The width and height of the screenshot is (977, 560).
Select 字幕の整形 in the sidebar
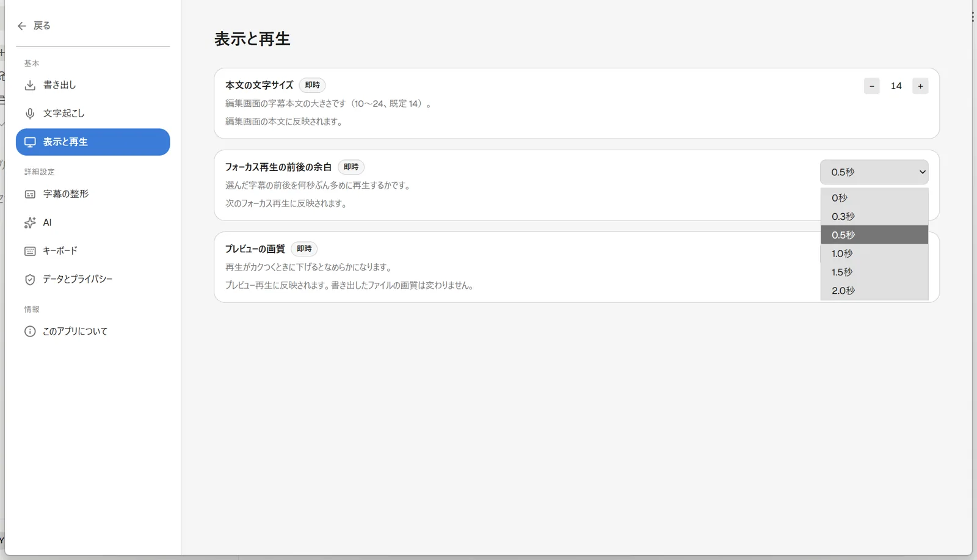click(93, 194)
